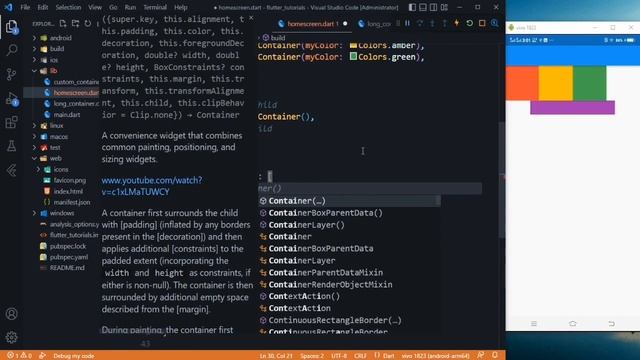Viewport: 640px width, 360px height.
Task: Open pubspec.yaml in the Explorer
Action: click(69, 257)
